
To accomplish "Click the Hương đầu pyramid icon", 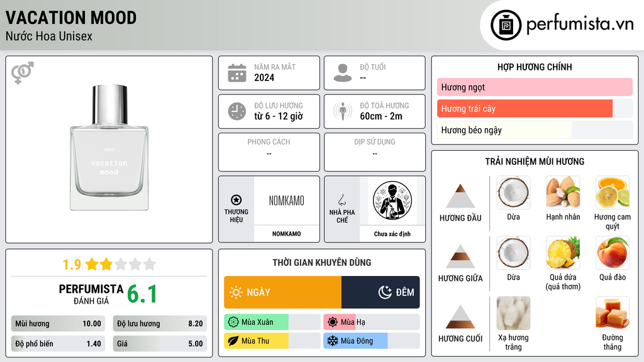I will tap(460, 196).
